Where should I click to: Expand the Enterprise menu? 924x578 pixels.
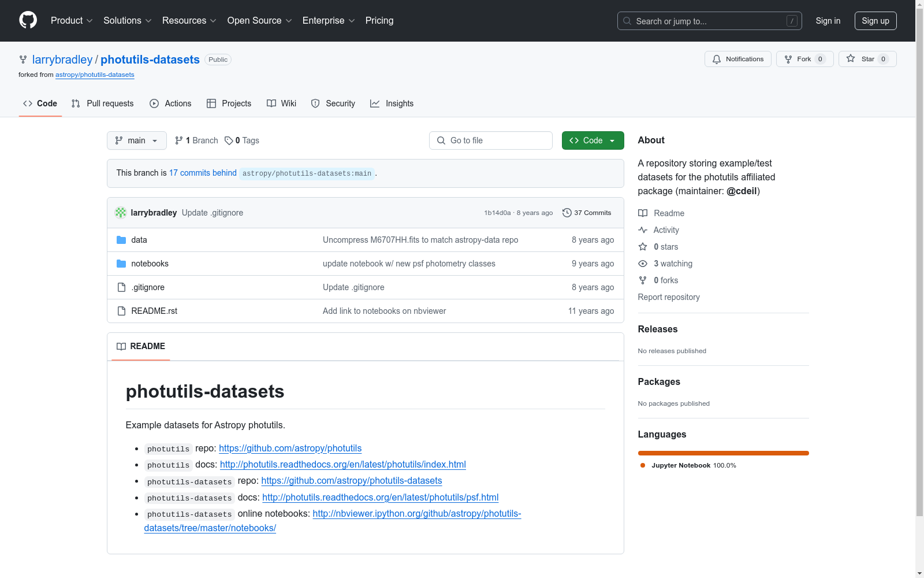(329, 20)
